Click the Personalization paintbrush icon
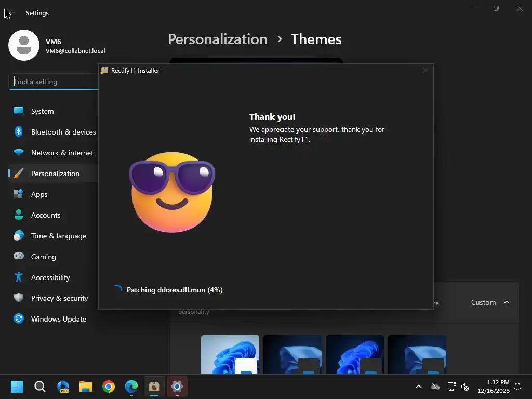The image size is (532, 399). point(19,173)
